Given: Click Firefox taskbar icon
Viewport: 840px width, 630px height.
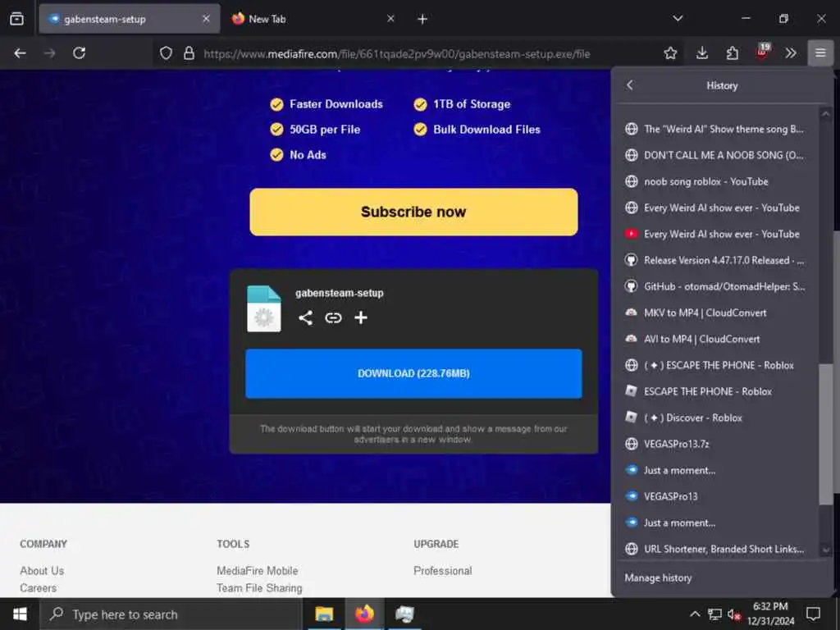Looking at the screenshot, I should [x=364, y=614].
